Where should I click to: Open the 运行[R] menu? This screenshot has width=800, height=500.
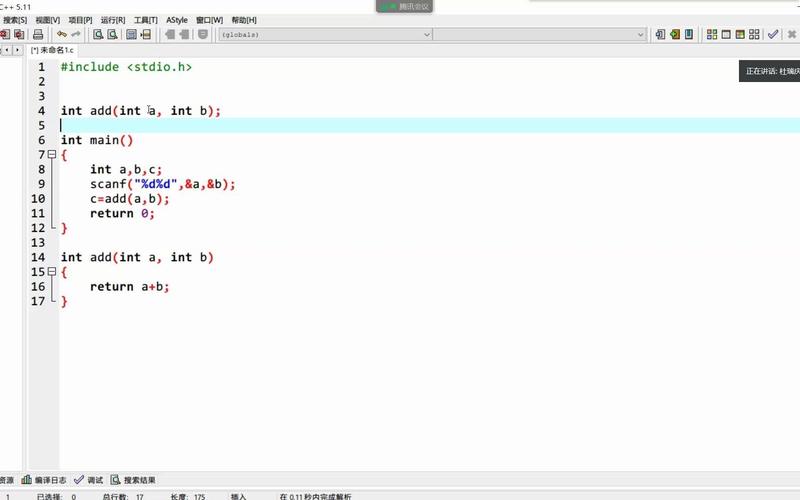[x=113, y=20]
